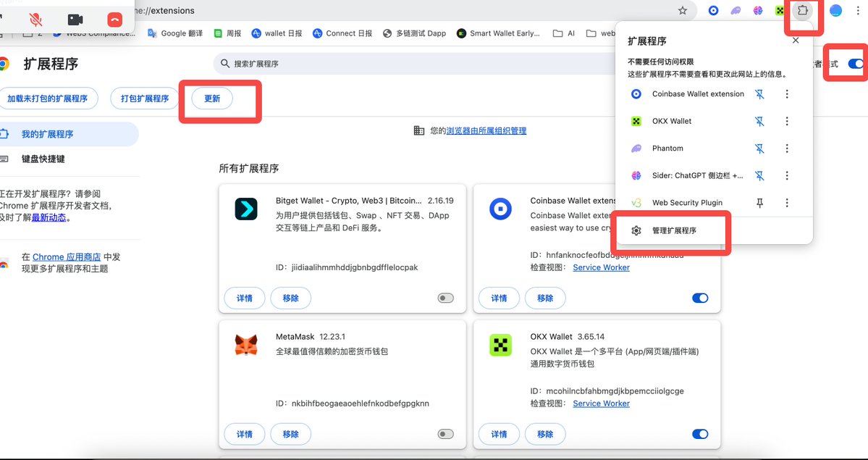Viewport: 868px width, 460px height.
Task: Click the camera icon in the call bar
Action: 75,20
